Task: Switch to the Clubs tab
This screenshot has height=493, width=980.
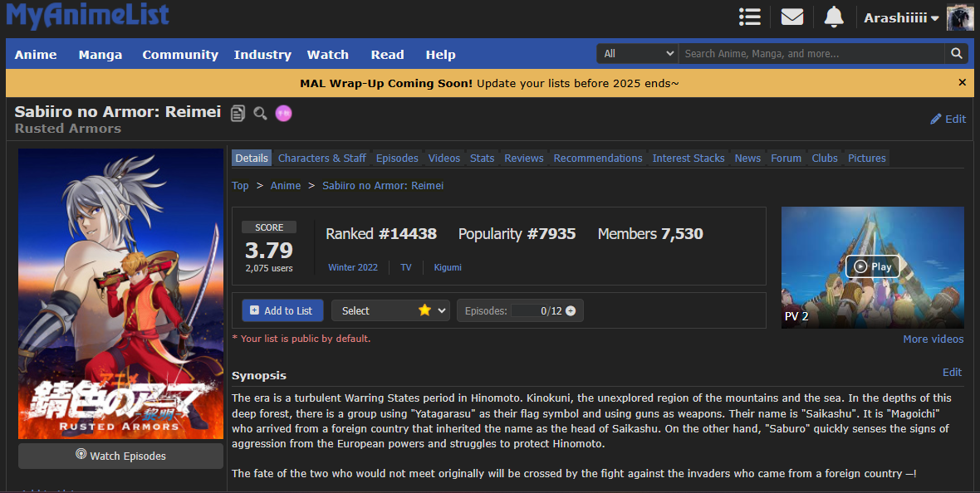Action: (x=825, y=158)
